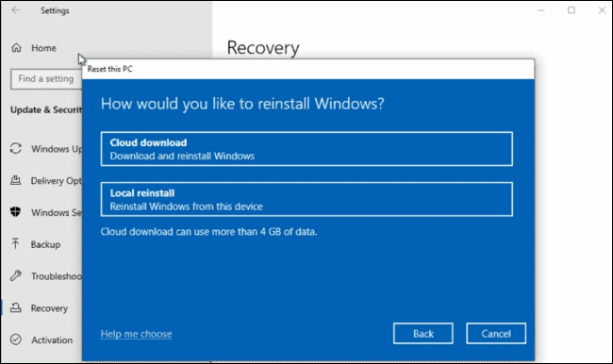Click 'How would you like to reinstall Windows?' heading
Screen dimensions: 613x364
click(242, 104)
